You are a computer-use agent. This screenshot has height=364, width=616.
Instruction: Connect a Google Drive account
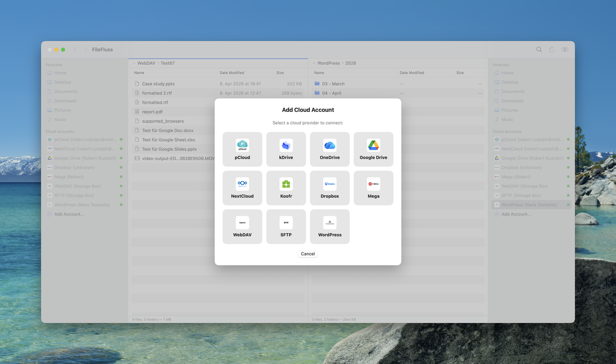coord(373,149)
